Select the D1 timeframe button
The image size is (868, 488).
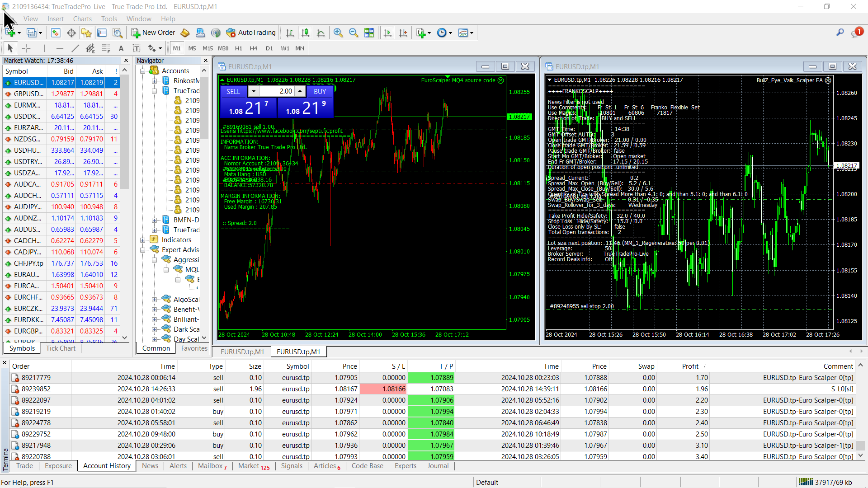(x=269, y=48)
